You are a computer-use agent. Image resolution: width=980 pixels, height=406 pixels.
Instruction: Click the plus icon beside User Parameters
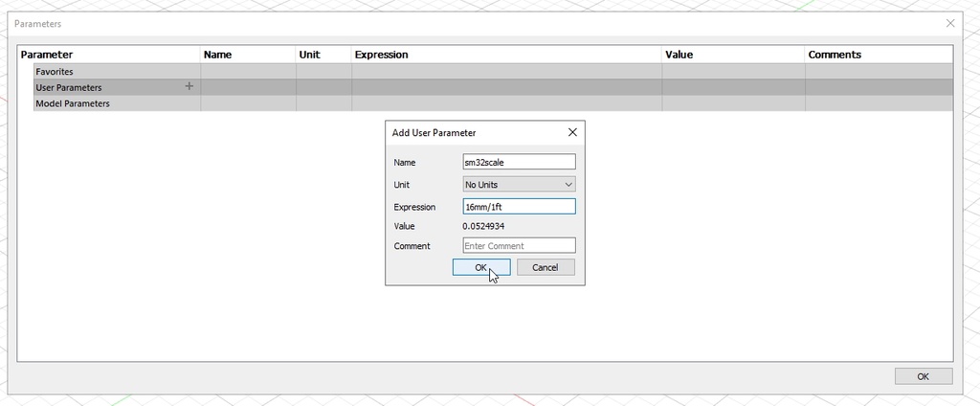coord(189,86)
